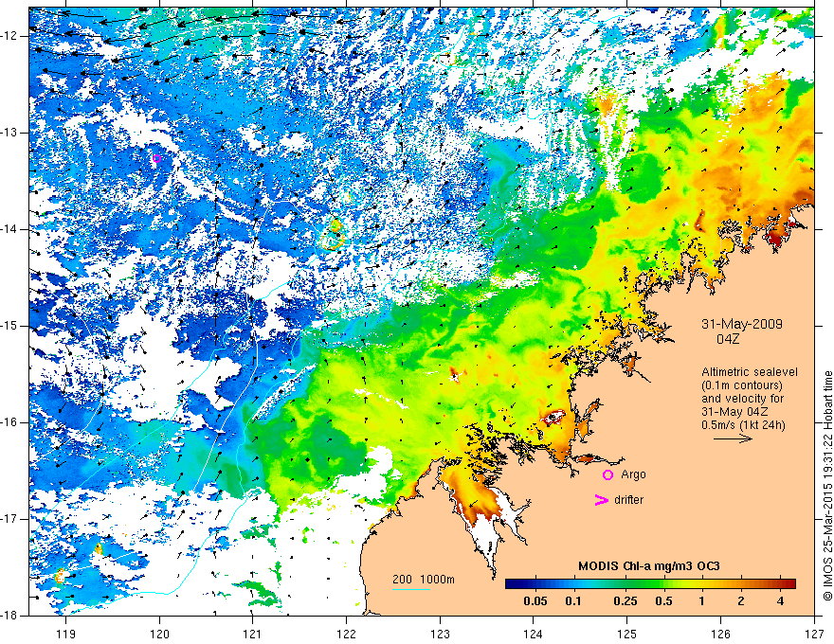The height and width of the screenshot is (644, 834).
Task: Click the dark blue end of colorbar
Action: [514, 584]
